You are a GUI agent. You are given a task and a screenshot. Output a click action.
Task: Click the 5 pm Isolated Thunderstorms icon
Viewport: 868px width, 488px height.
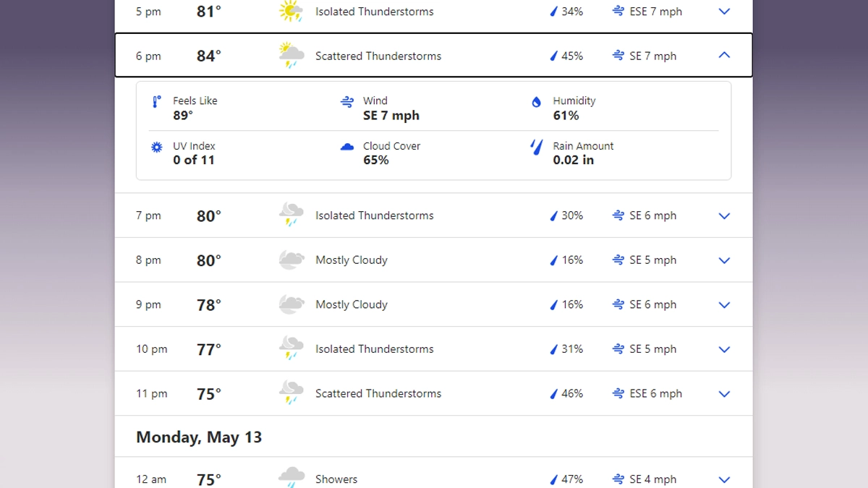291,12
